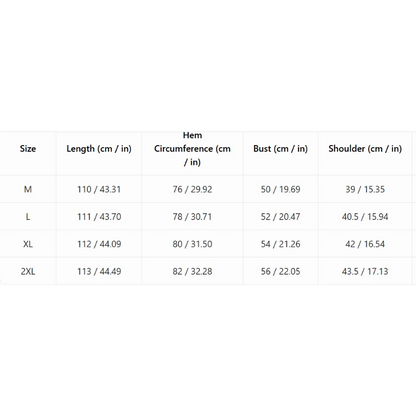This screenshot has width=416, height=416.
Task: Click the 40.5 / 15.94 shoulder cell
Action: click(x=365, y=217)
